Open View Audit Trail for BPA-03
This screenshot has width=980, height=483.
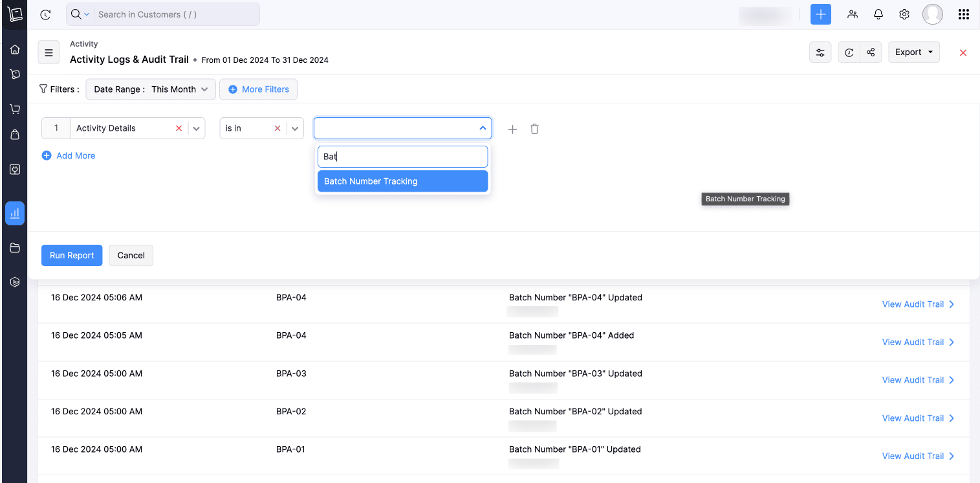coord(918,380)
